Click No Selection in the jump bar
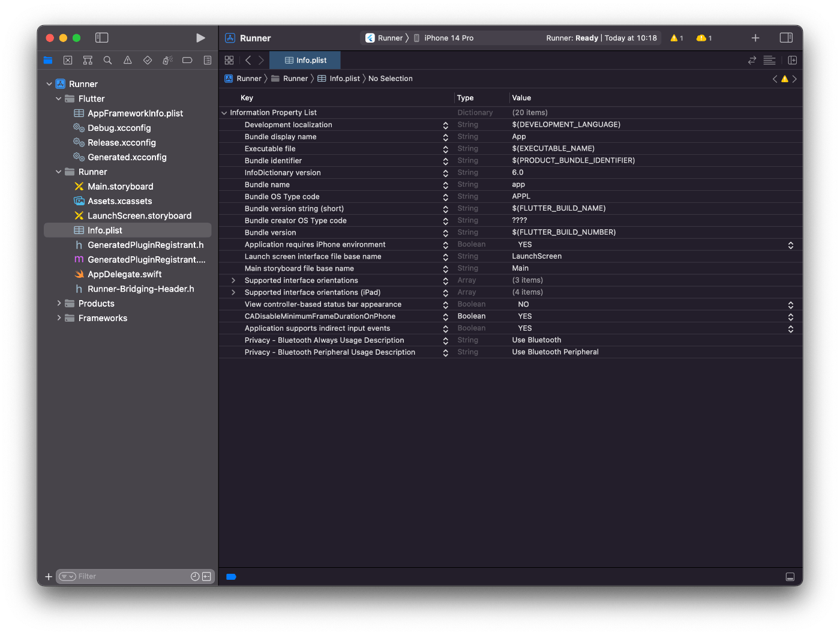The height and width of the screenshot is (635, 840). pyautogui.click(x=391, y=79)
